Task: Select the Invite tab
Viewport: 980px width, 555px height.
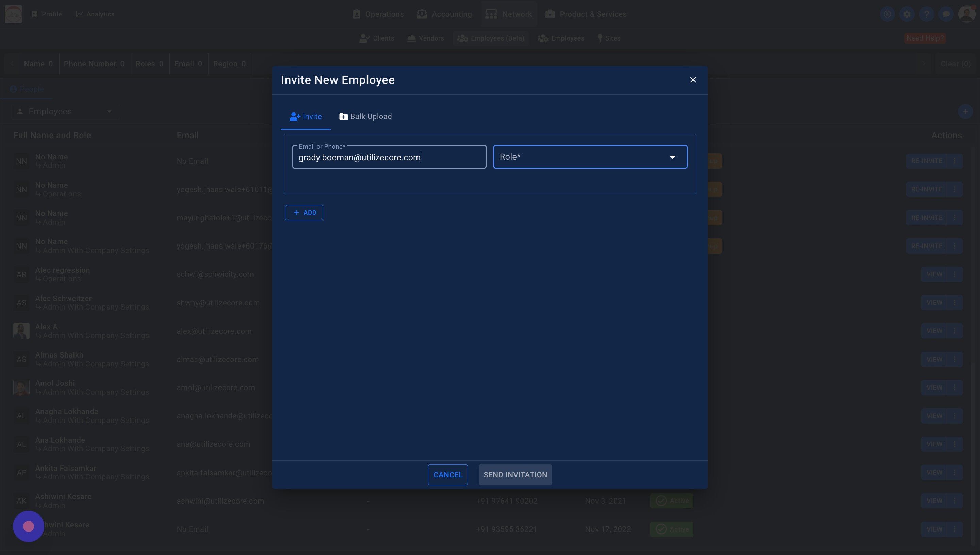Action: click(x=306, y=117)
